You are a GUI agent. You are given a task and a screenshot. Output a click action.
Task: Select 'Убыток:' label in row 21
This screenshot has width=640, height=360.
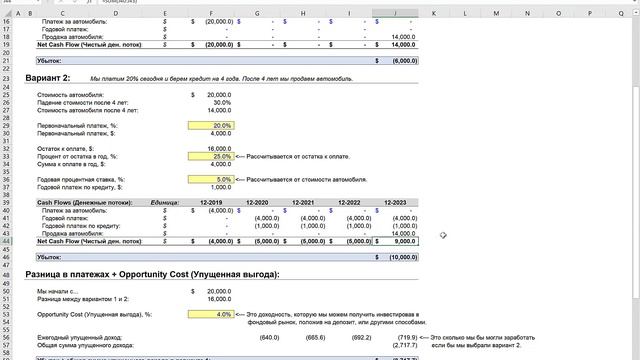tap(49, 60)
